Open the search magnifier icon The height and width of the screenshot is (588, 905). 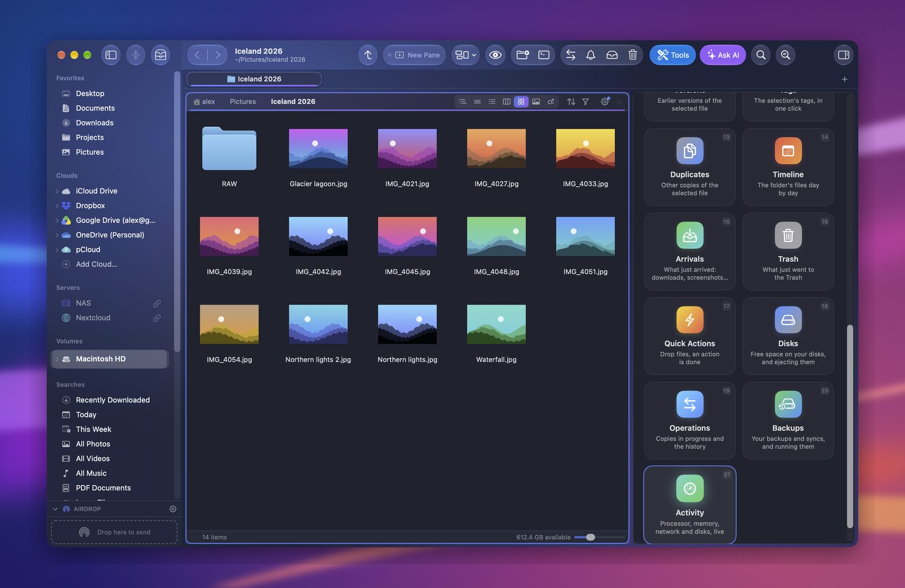[761, 55]
